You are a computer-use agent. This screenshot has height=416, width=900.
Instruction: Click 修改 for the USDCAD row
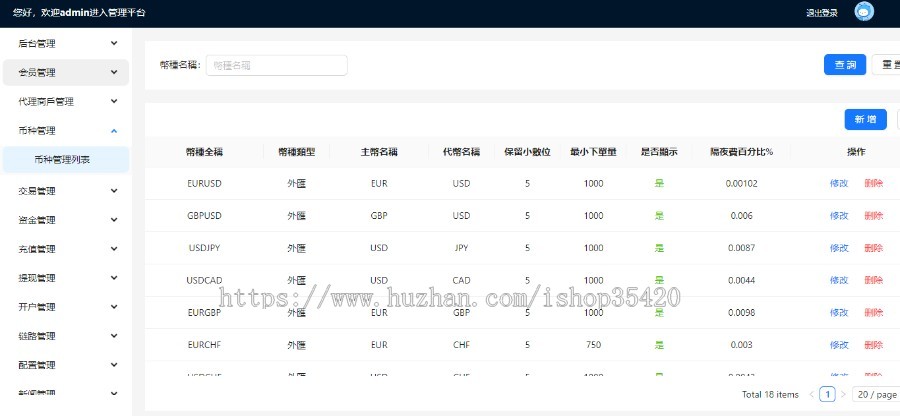tap(839, 280)
